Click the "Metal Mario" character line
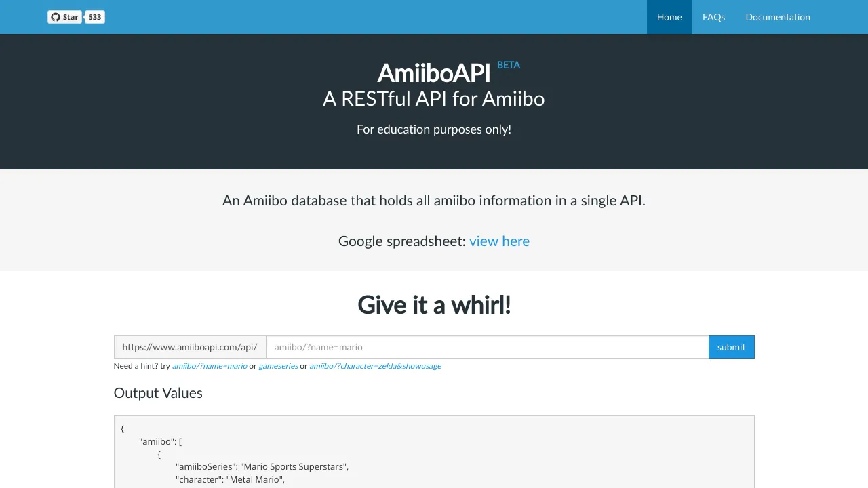 [230, 480]
